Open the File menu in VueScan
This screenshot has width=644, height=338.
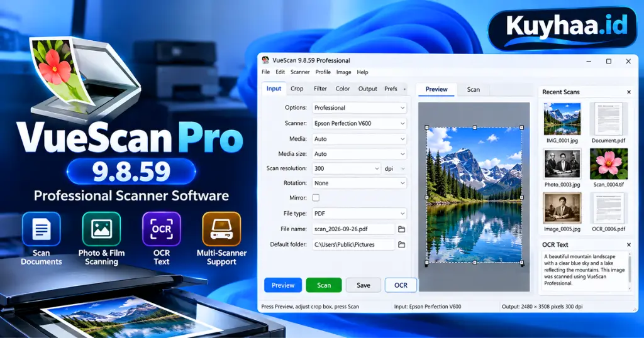coord(266,72)
